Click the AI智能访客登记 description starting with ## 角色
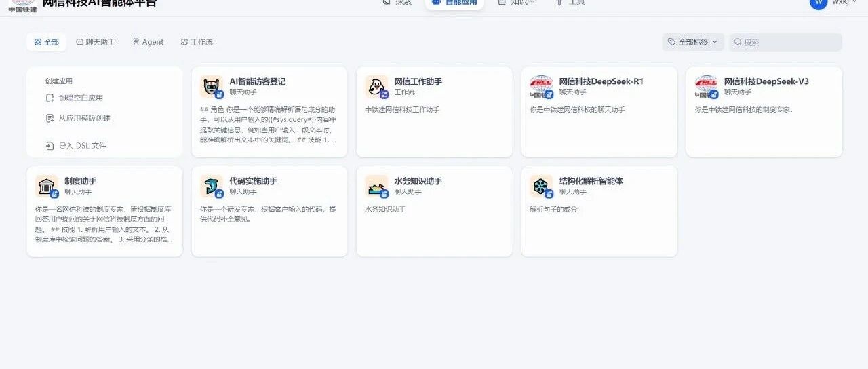 (x=269, y=124)
